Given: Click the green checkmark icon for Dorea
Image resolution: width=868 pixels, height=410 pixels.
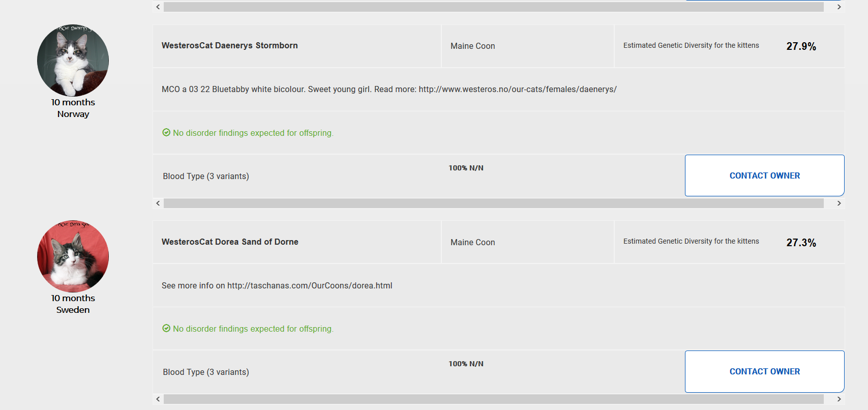Looking at the screenshot, I should (x=166, y=329).
